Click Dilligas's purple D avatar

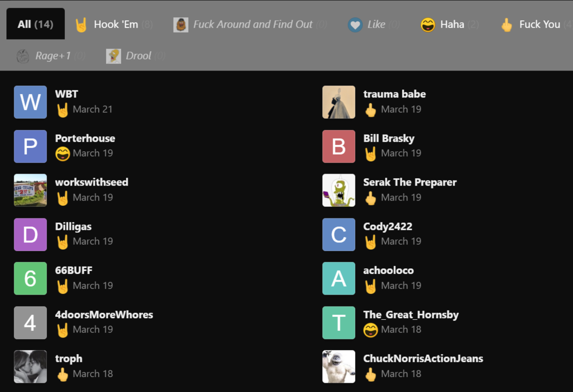(30, 234)
